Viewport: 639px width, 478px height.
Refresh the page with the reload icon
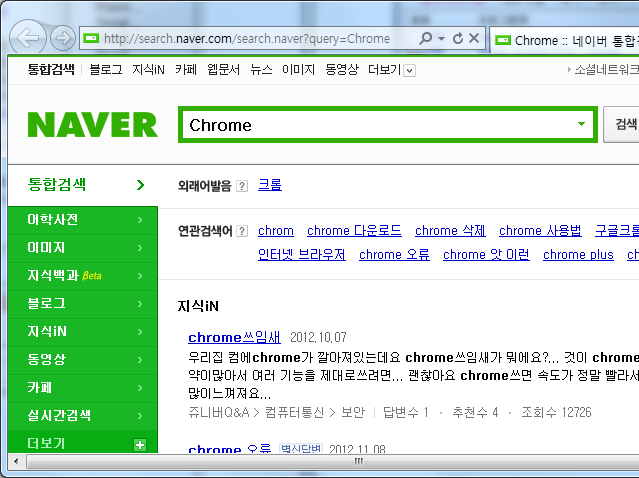tap(458, 38)
